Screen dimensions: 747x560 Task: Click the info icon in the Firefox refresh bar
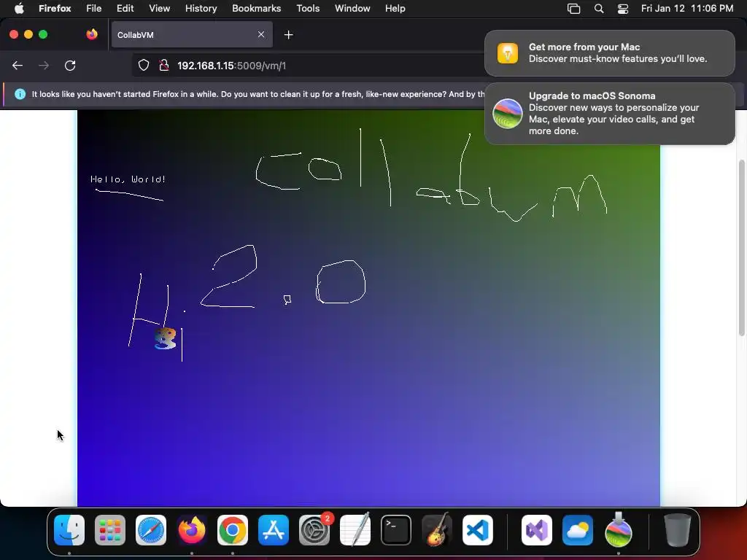(20, 94)
